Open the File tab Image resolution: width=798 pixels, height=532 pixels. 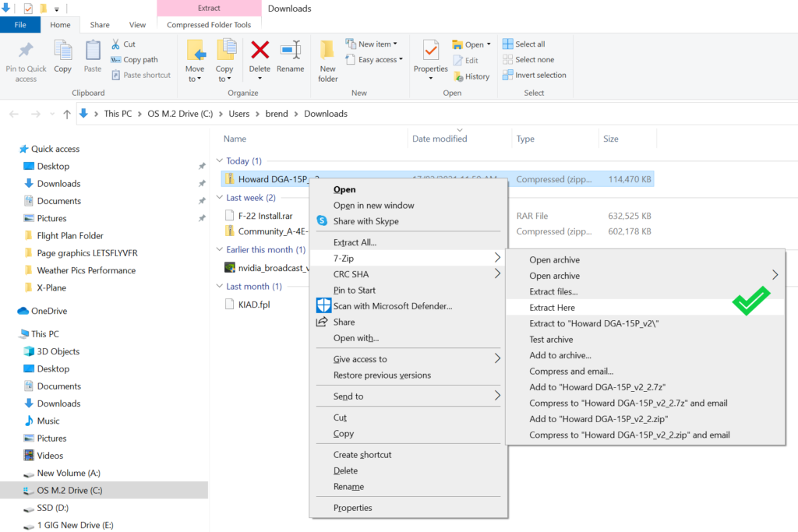[20, 24]
